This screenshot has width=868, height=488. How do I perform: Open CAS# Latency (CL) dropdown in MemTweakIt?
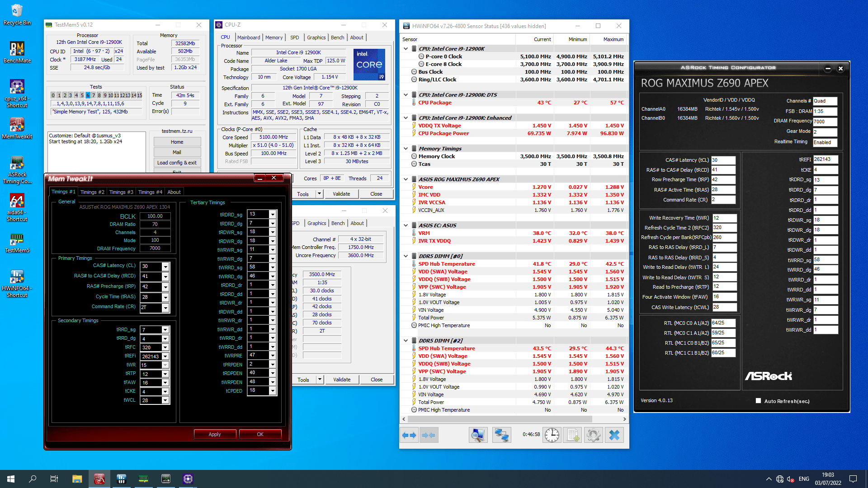tap(165, 267)
